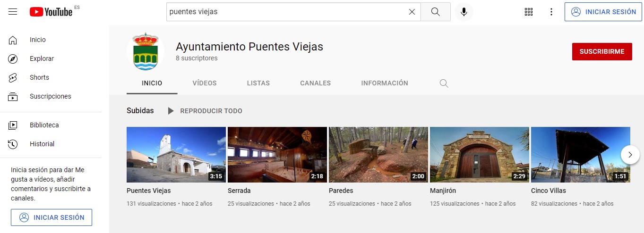The image size is (644, 233).
Task: Click the 82 visualizaciones text
Action: (554, 204)
